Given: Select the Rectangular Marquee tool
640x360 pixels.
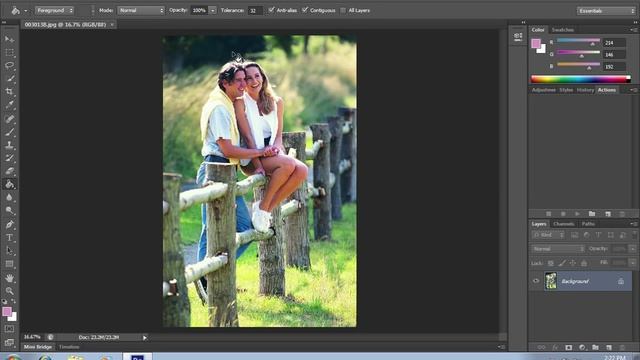Looking at the screenshot, I should tap(9, 52).
